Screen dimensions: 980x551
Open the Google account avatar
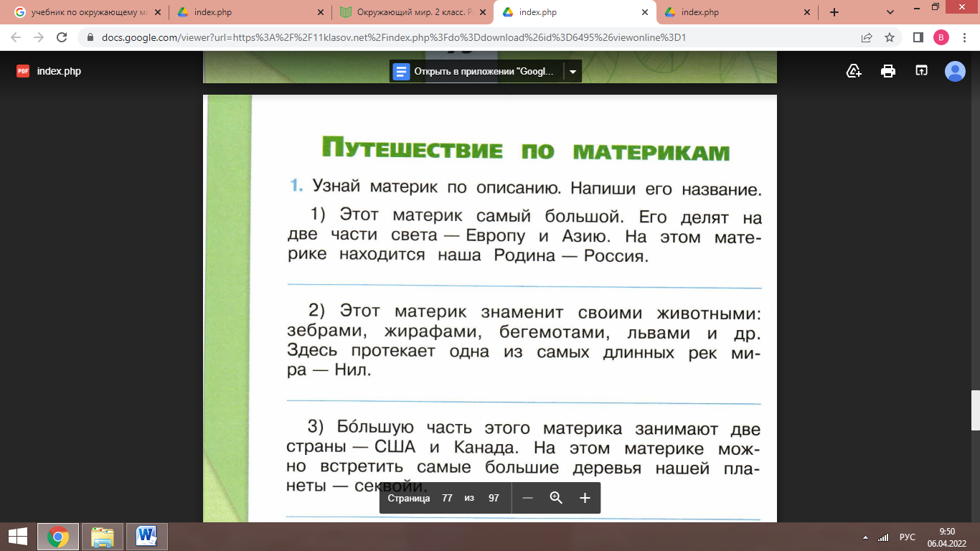pos(955,71)
